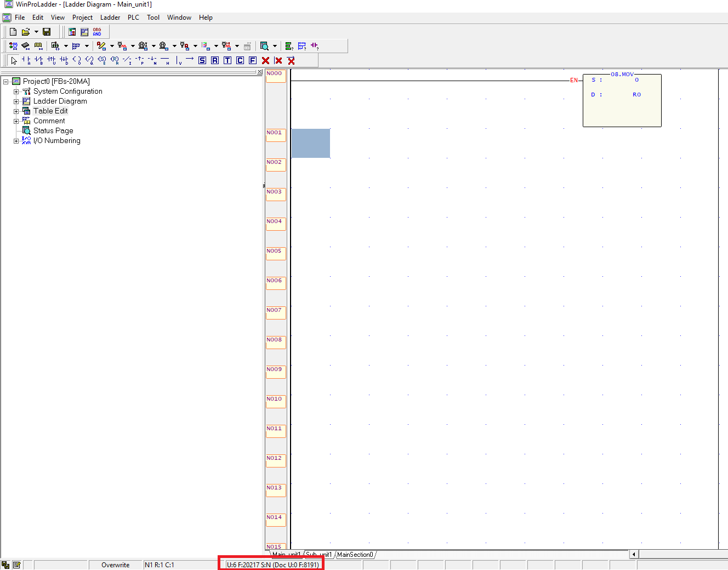The image size is (728, 570).
Task: Activate the arrow selection pointer tool
Action: (x=13, y=60)
